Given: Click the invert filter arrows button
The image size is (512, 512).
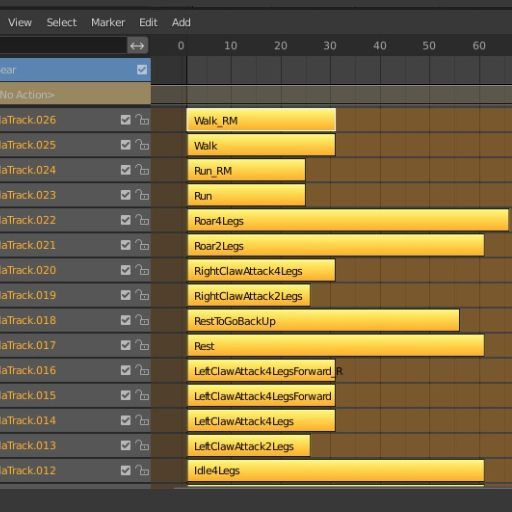Looking at the screenshot, I should point(137,45).
